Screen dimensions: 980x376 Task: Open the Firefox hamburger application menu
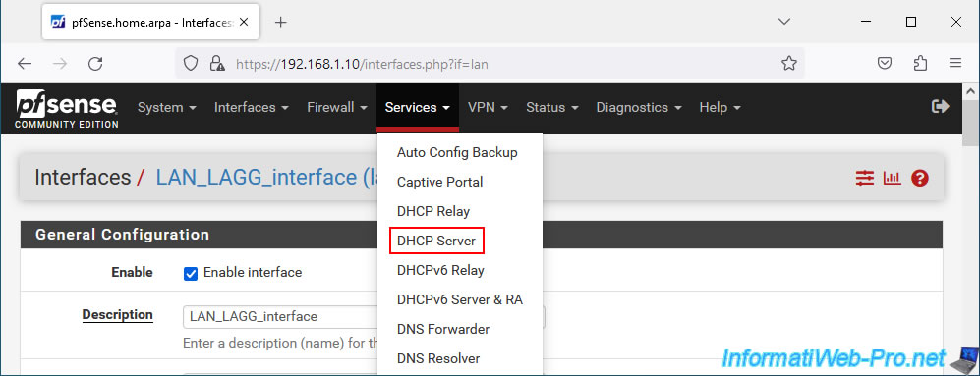click(x=955, y=63)
